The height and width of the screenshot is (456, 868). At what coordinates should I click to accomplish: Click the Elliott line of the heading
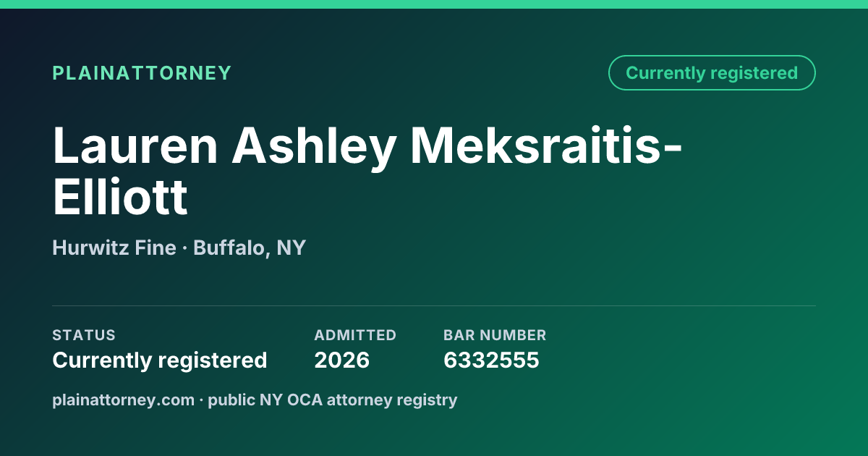pyautogui.click(x=120, y=198)
